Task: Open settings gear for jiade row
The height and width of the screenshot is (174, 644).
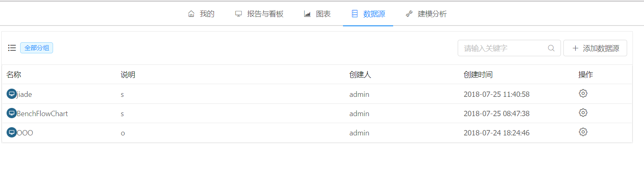Action: tap(583, 94)
